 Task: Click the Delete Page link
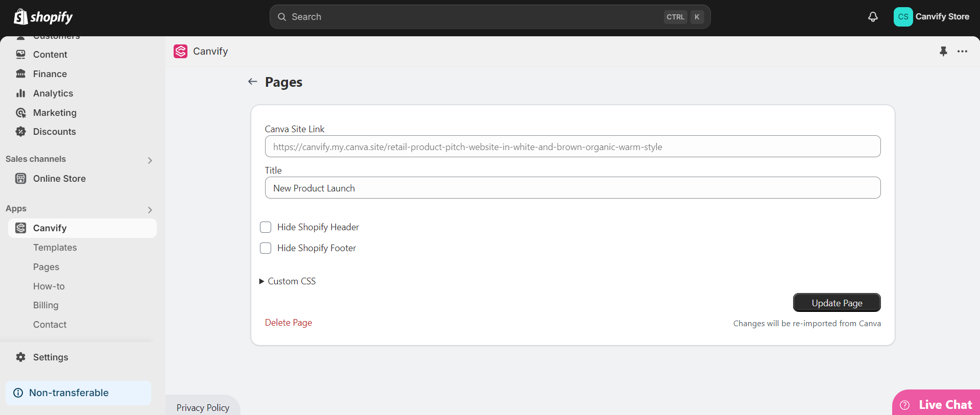click(288, 322)
